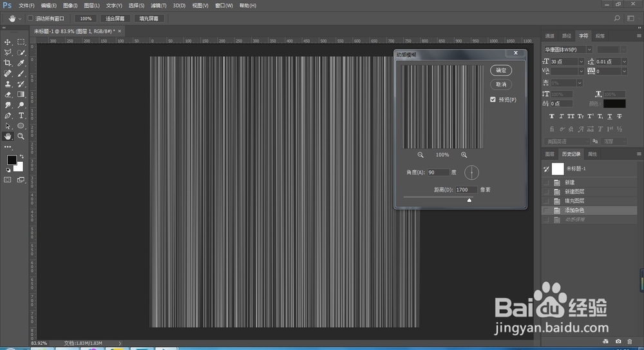Click the Motion Blur distance slider handle
The height and width of the screenshot is (350, 644).
click(x=469, y=200)
